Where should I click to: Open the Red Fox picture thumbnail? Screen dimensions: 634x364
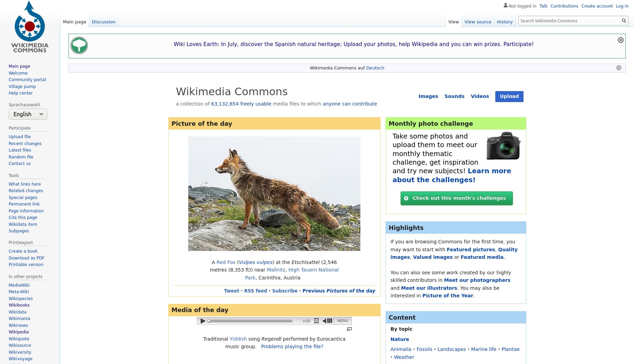pyautogui.click(x=274, y=194)
